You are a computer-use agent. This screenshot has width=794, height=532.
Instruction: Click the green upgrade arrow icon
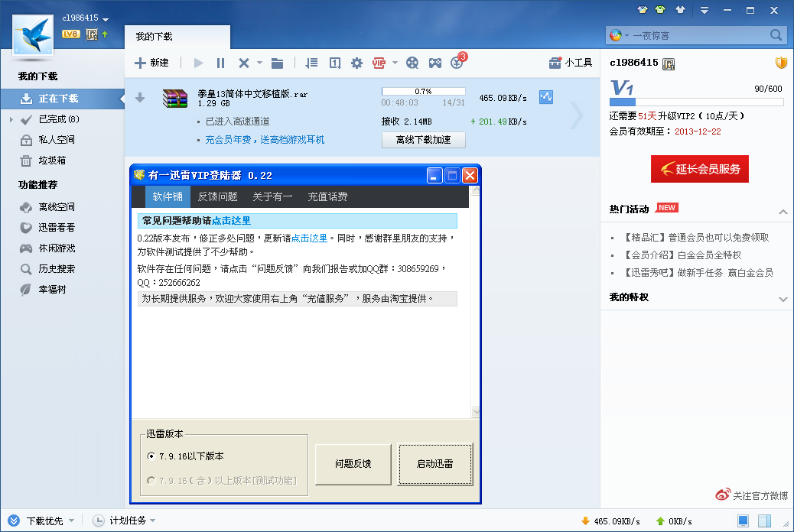(105, 34)
